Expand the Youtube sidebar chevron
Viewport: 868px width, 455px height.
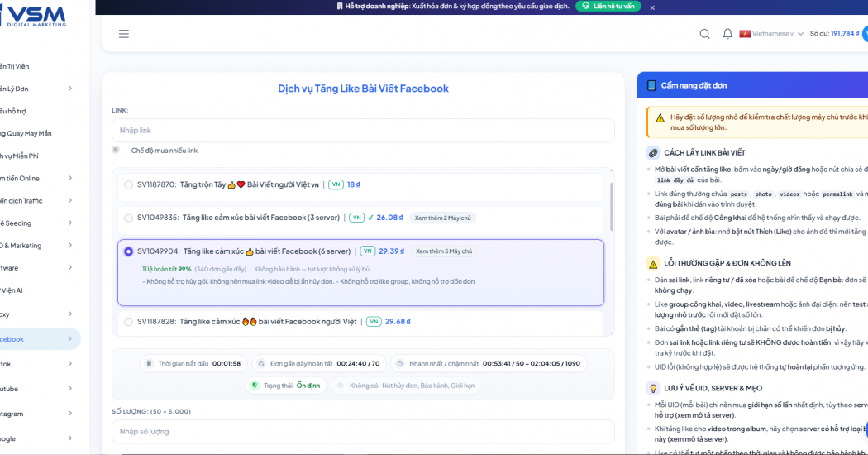click(70, 389)
